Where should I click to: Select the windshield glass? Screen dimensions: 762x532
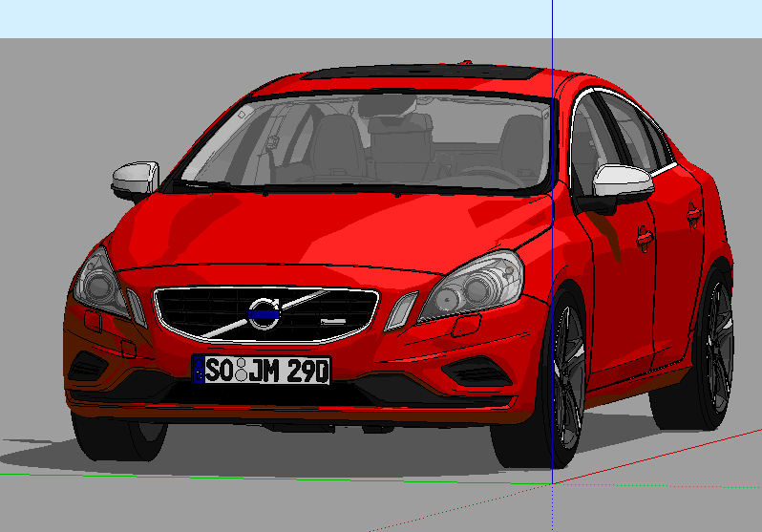tap(365, 141)
